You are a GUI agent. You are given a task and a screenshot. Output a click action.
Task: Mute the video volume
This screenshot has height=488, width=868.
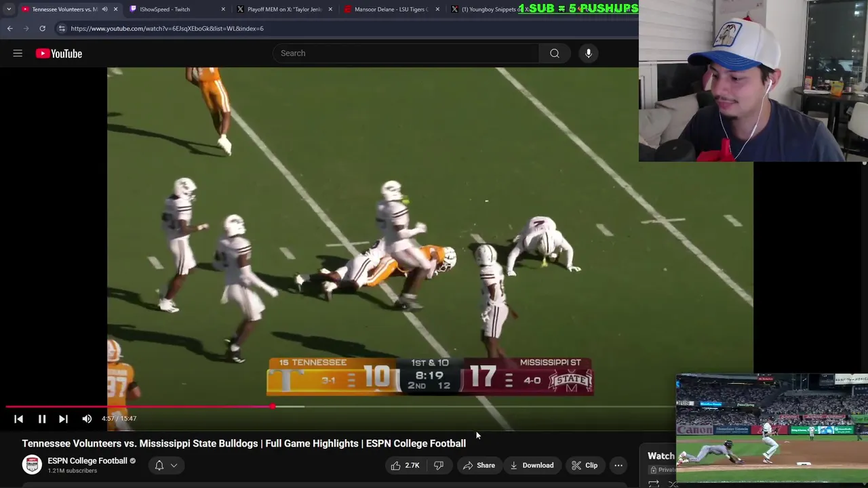[87, 419]
